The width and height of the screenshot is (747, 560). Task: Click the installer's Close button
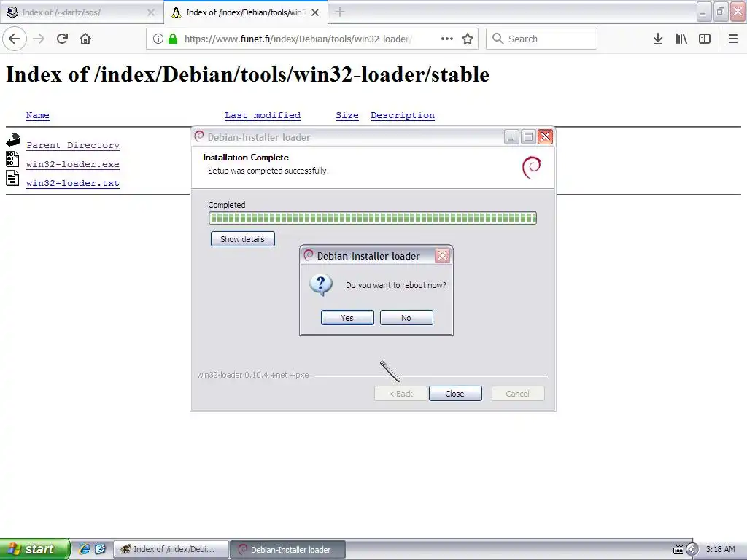pyautogui.click(x=455, y=394)
